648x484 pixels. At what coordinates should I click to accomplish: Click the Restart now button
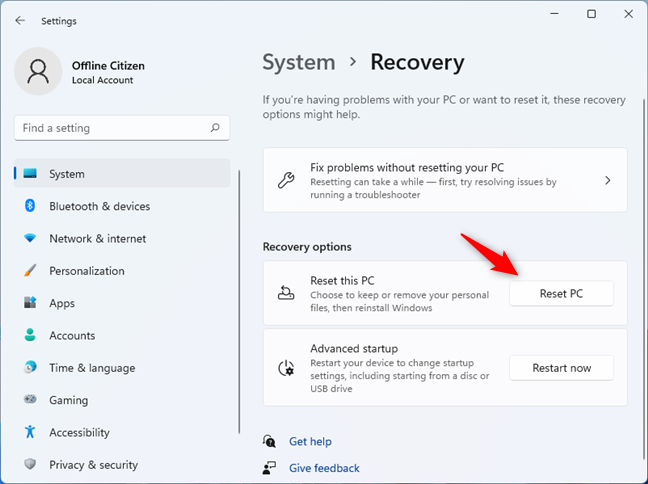click(561, 368)
